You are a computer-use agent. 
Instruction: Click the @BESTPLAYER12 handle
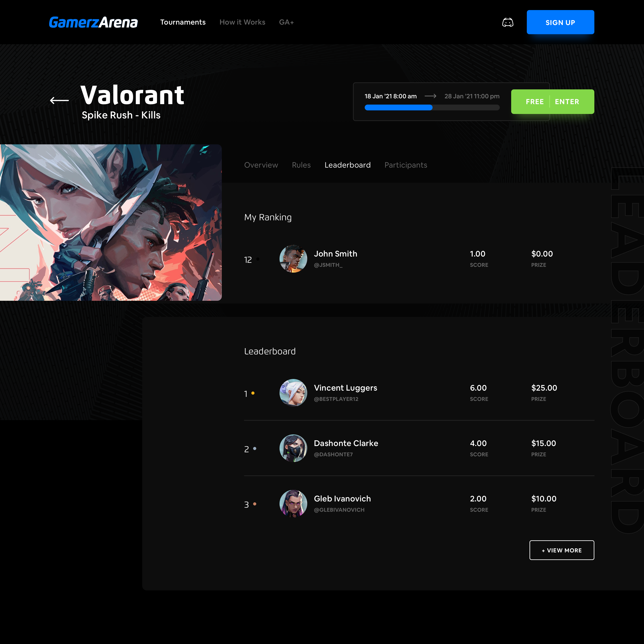pos(336,399)
